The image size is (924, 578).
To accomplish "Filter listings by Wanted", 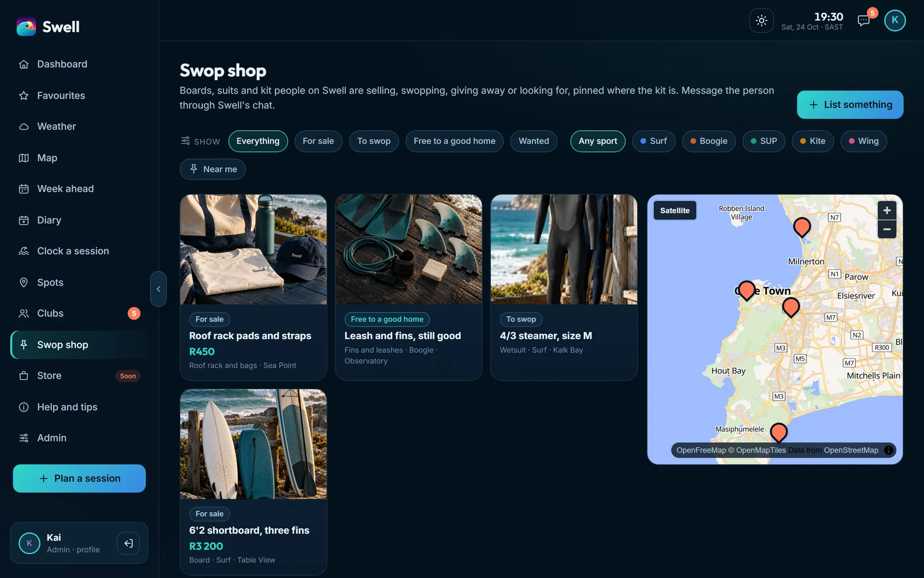I will [x=534, y=141].
